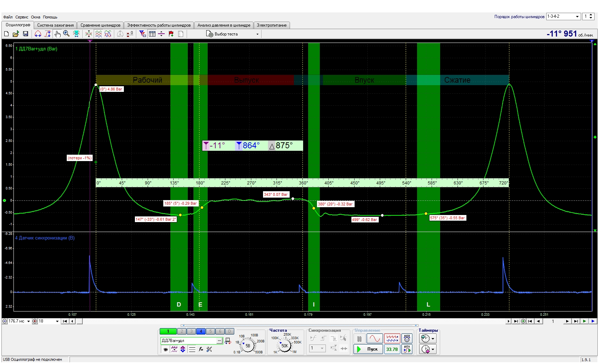Viewport: 602px width, 364px height.
Task: Click the auto voltage range icon
Action: [407, 338]
